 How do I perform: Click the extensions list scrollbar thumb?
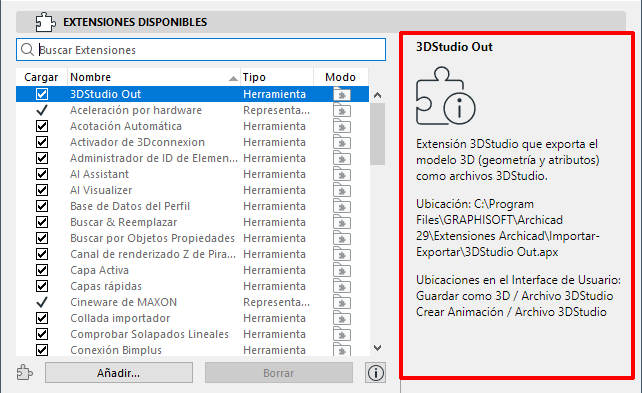click(378, 134)
